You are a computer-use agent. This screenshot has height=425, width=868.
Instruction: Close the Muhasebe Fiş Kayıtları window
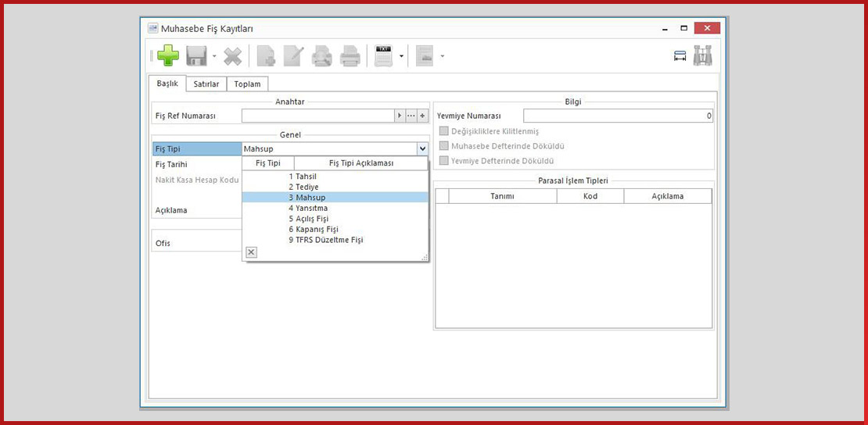(x=707, y=28)
